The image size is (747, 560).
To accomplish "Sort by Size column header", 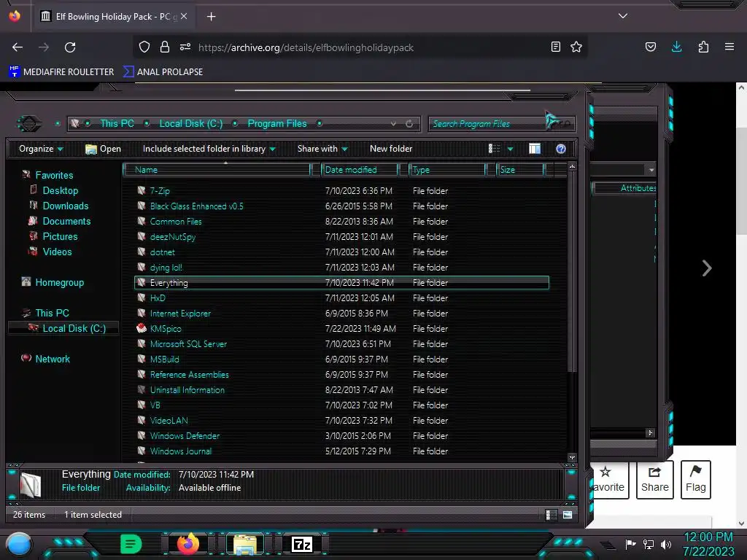I will pyautogui.click(x=520, y=169).
